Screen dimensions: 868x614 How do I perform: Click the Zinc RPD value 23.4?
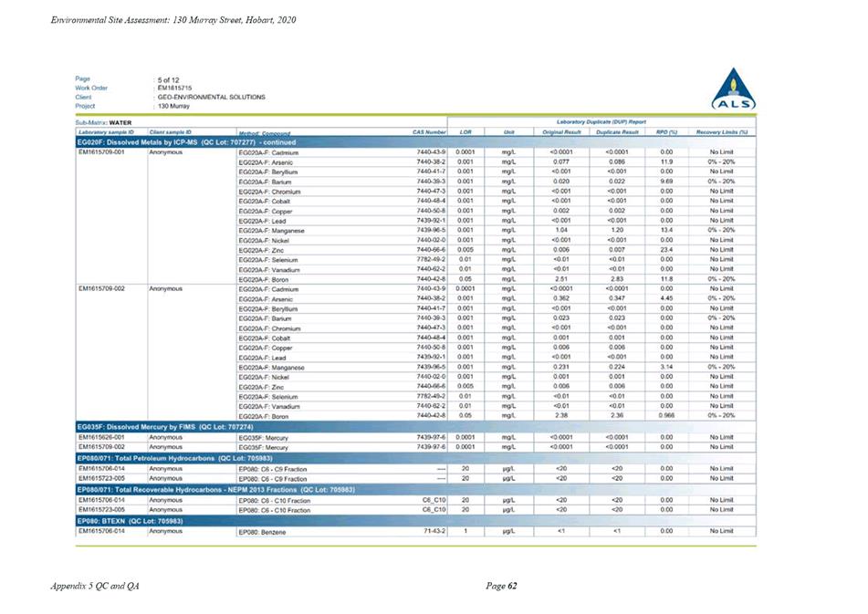(x=666, y=250)
